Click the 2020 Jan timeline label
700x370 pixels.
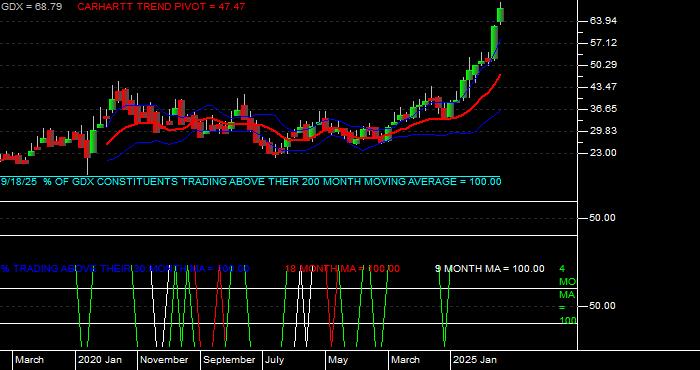[x=100, y=360]
